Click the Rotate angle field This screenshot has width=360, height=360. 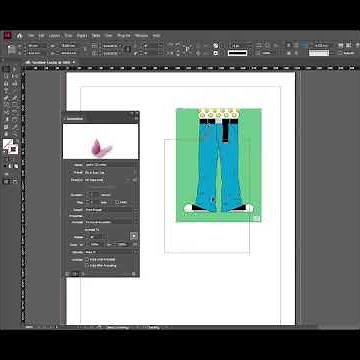point(97,237)
